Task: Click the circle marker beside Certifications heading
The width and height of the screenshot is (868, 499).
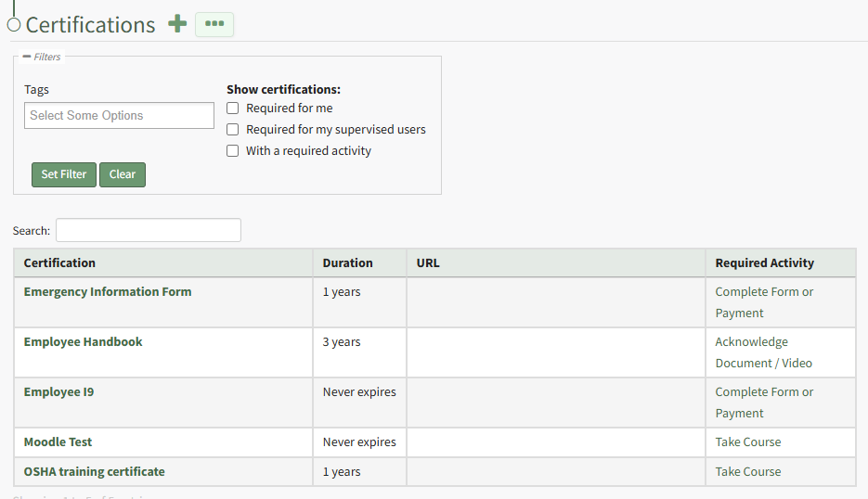Action: pyautogui.click(x=14, y=25)
